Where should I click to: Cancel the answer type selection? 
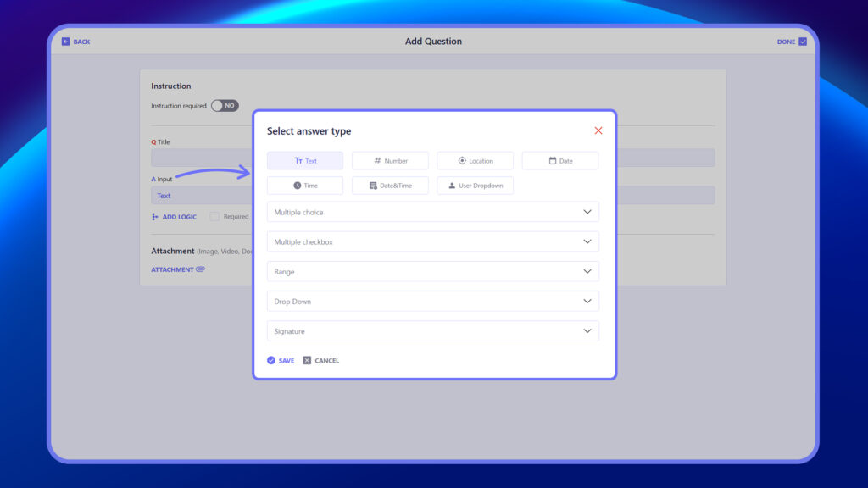click(321, 360)
